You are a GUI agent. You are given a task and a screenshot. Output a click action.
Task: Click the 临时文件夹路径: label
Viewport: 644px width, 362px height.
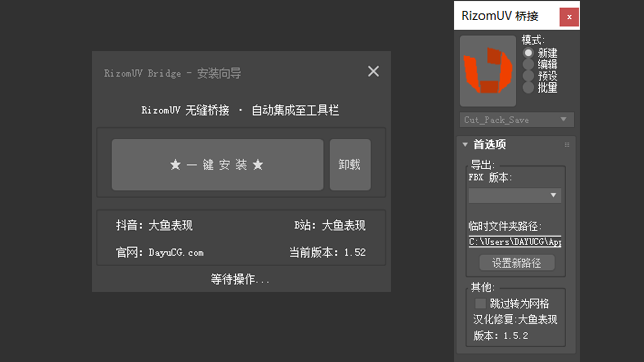pyautogui.click(x=505, y=226)
